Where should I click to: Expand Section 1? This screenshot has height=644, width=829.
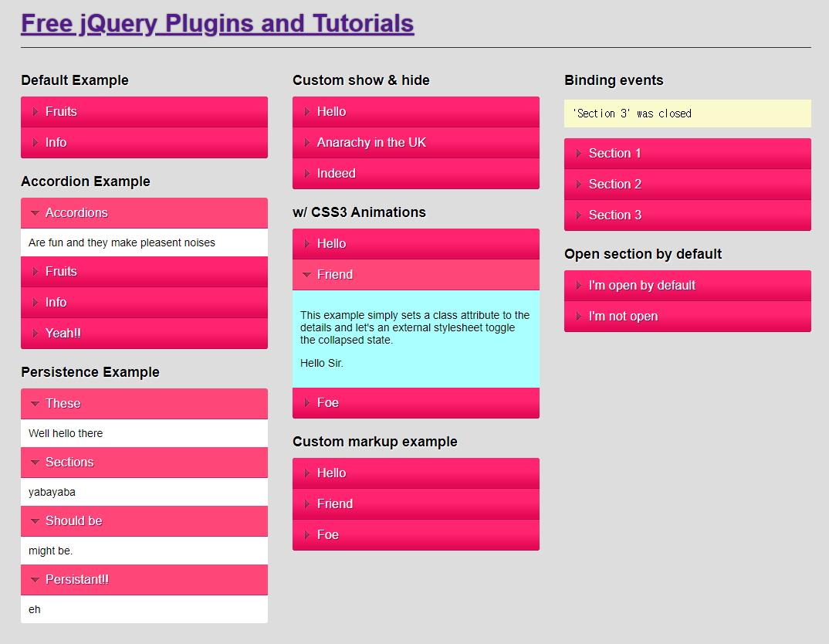click(688, 154)
